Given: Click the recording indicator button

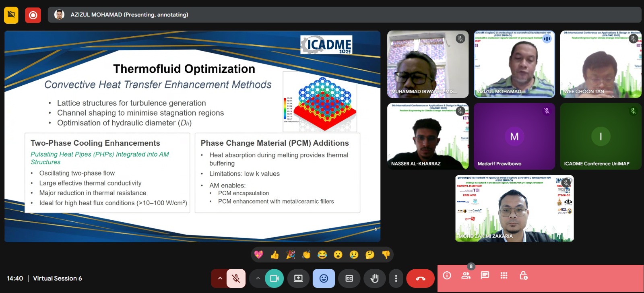Looking at the screenshot, I should (x=33, y=15).
